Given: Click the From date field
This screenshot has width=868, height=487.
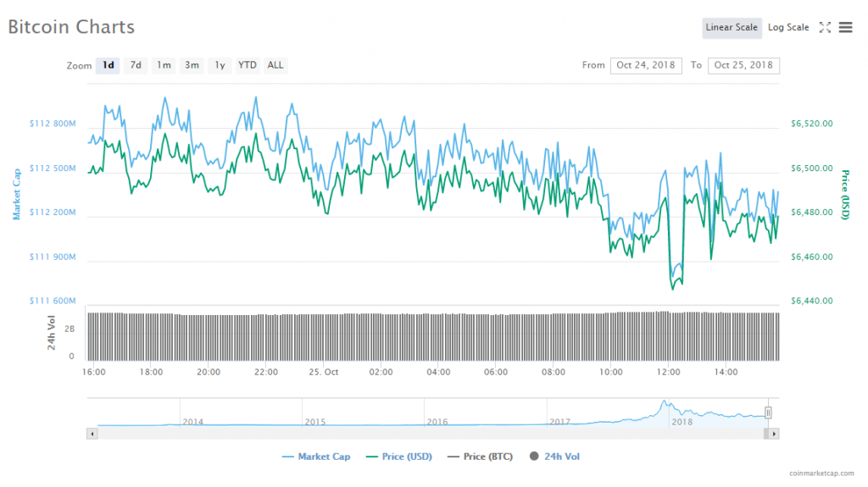Looking at the screenshot, I should point(646,65).
